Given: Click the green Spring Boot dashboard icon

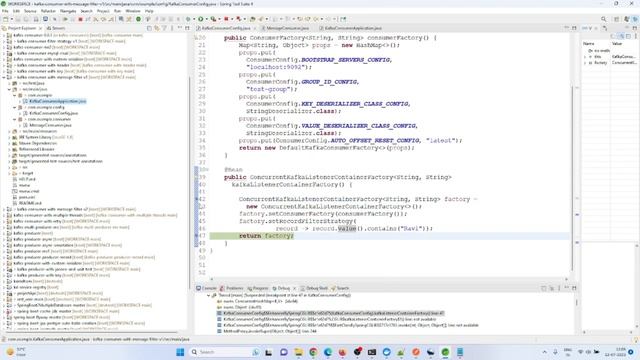Looking at the screenshot, I should [x=138, y=19].
